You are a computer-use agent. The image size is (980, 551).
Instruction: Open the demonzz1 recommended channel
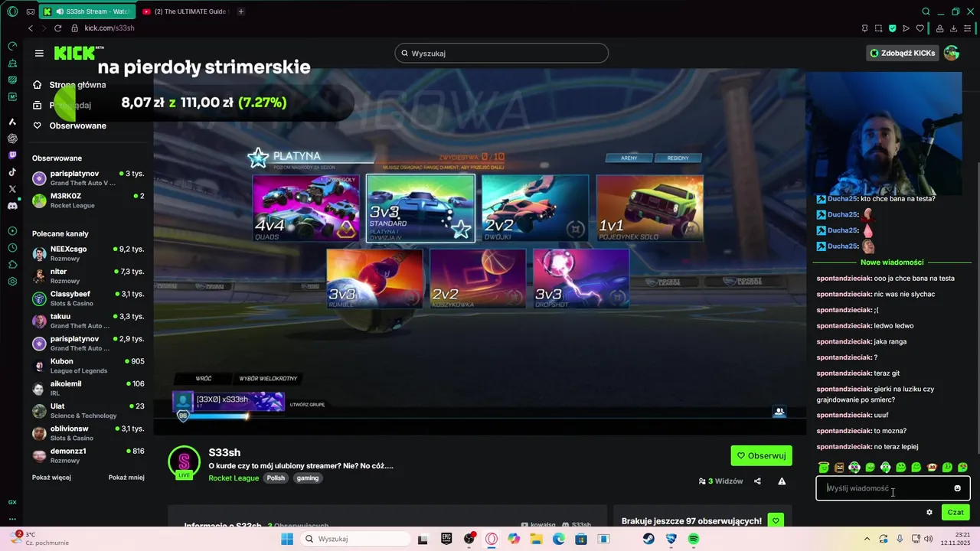coord(88,455)
